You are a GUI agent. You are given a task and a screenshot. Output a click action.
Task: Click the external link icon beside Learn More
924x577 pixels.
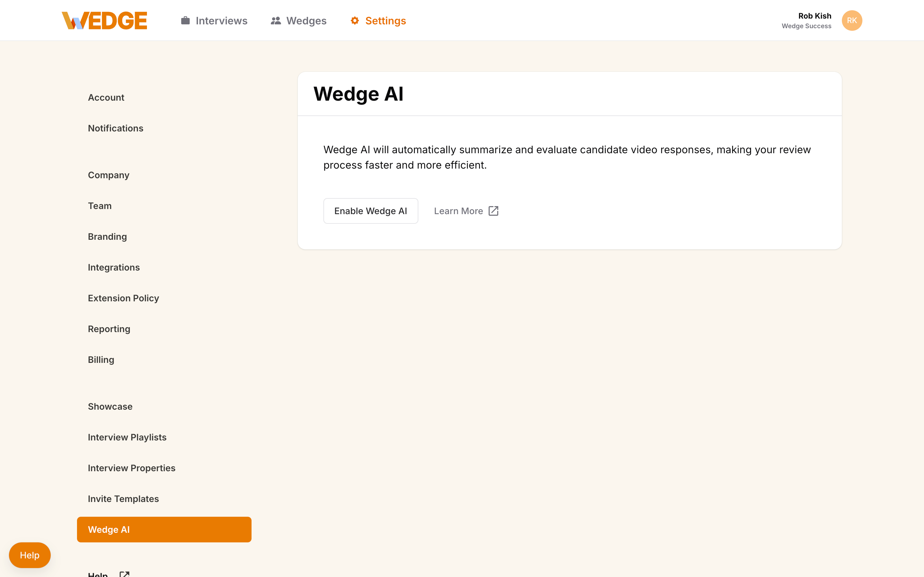click(493, 211)
